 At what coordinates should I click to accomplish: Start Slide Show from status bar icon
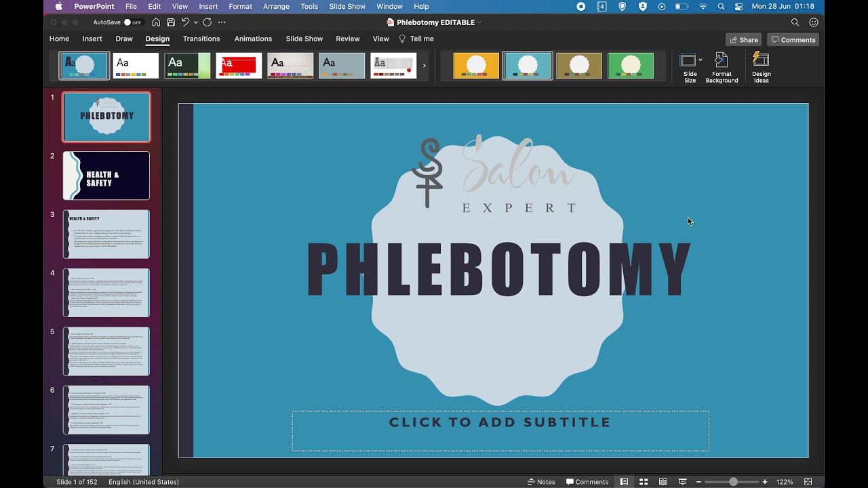click(x=683, y=482)
